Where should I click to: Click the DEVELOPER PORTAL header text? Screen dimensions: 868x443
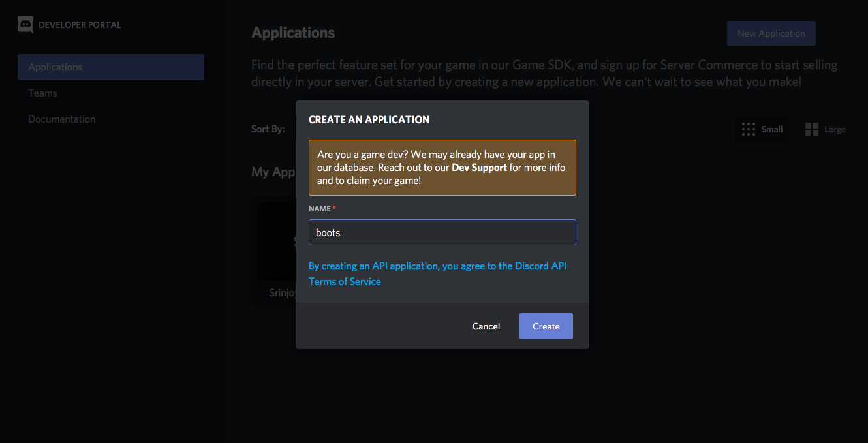pos(80,25)
